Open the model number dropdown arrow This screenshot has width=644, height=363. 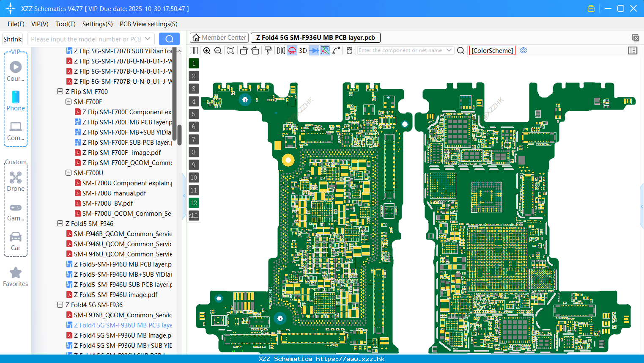click(x=148, y=39)
